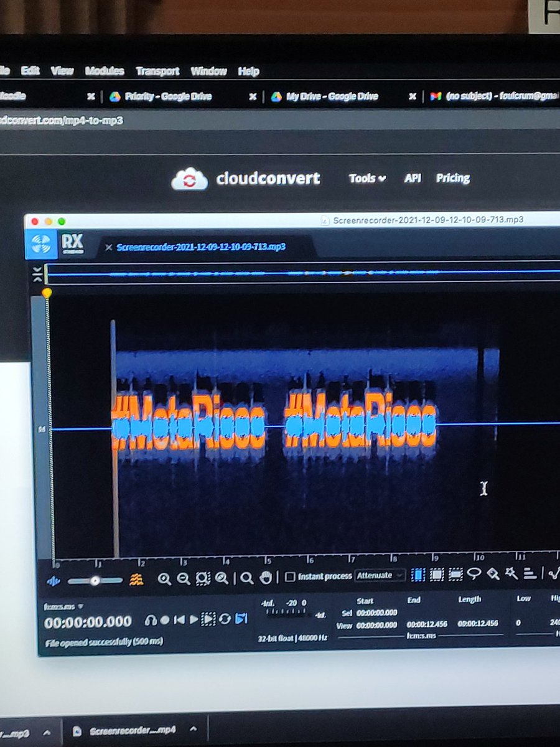Image resolution: width=560 pixels, height=747 pixels.
Task: Click the orange spectrogram view icon
Action: [137, 580]
